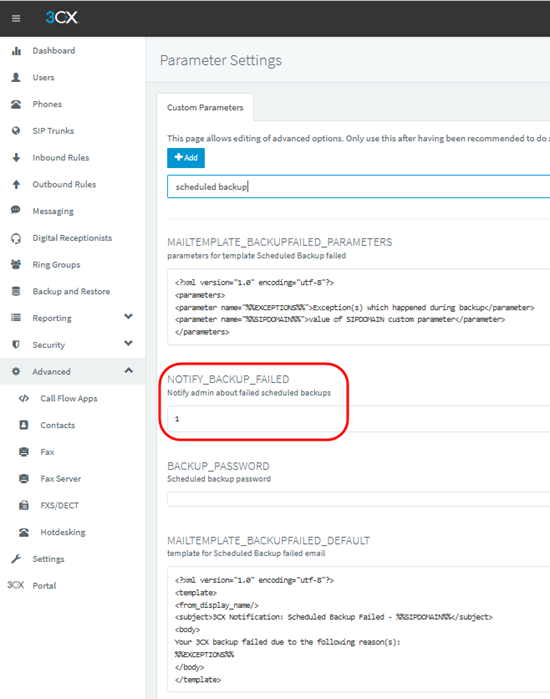Click the SIP Trunks globe icon
Image resolution: width=550 pixels, height=699 pixels.
[16, 131]
